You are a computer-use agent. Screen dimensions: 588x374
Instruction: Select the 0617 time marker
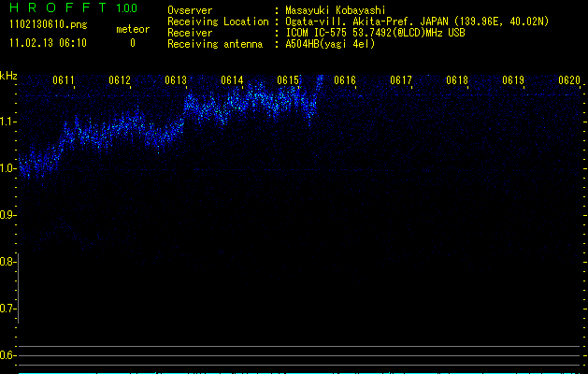(401, 81)
